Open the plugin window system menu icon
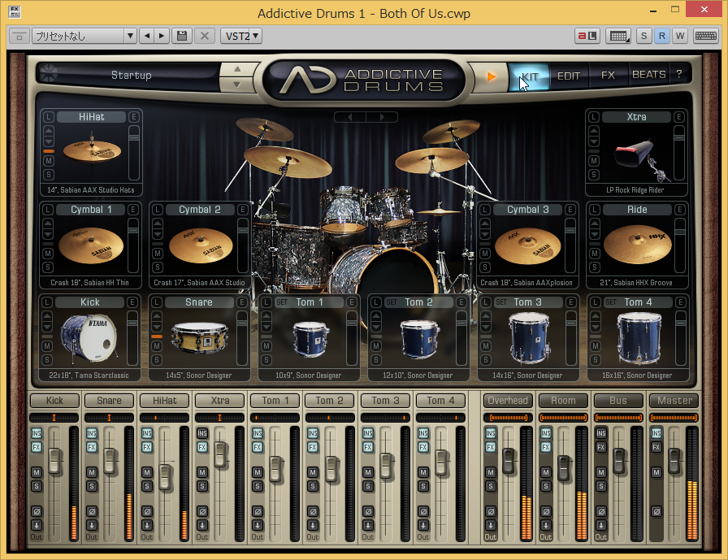728x560 pixels. 15,11
